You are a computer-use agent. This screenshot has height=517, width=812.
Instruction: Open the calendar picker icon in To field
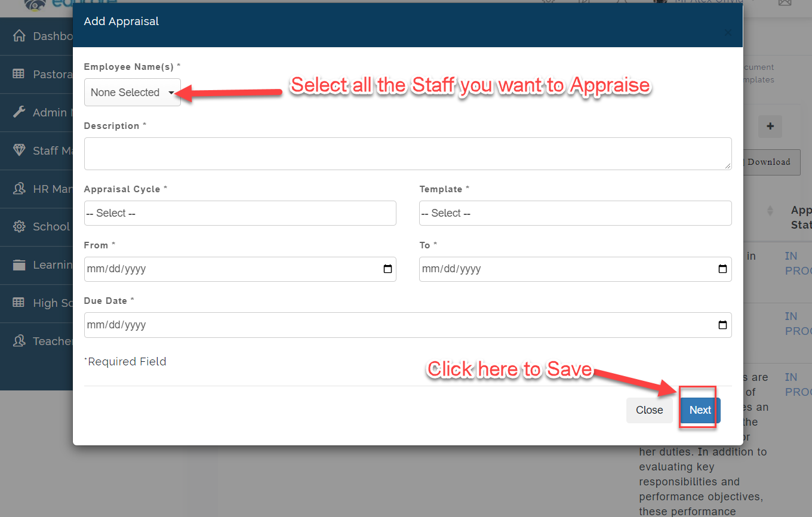pyautogui.click(x=722, y=269)
